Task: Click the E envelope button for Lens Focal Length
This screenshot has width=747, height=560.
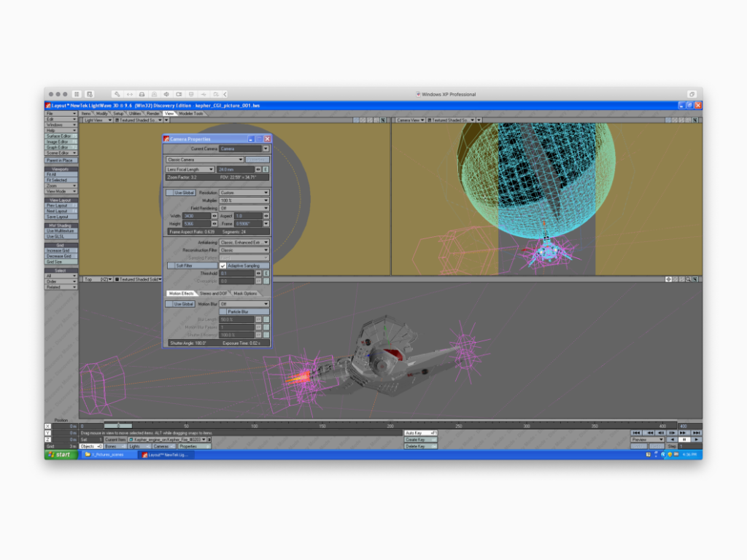Action: tap(266, 169)
